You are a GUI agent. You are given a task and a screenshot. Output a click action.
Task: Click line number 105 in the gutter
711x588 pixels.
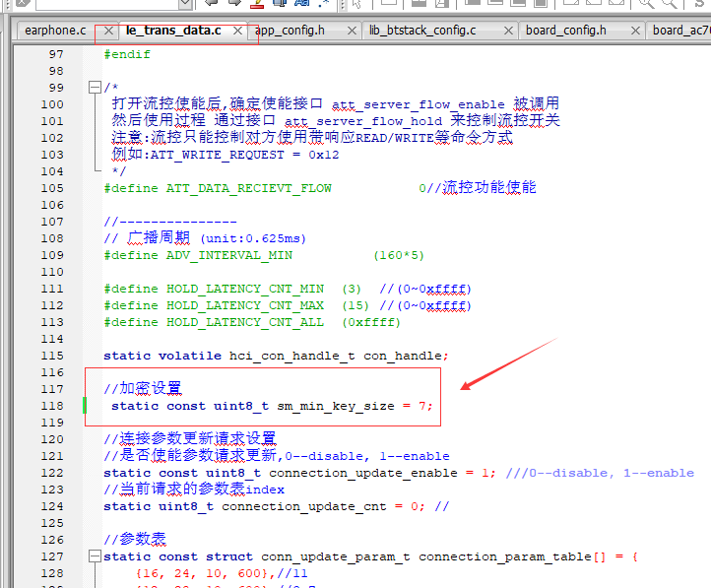pyautogui.click(x=52, y=188)
